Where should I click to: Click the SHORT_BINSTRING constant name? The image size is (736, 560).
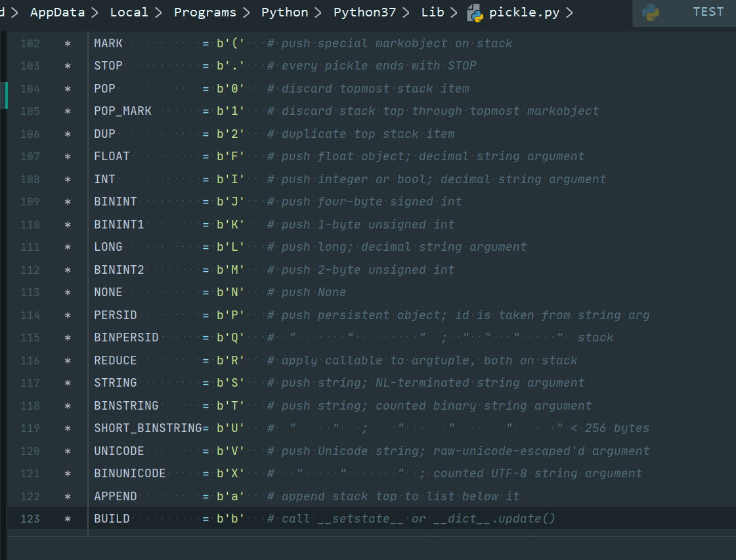click(148, 428)
